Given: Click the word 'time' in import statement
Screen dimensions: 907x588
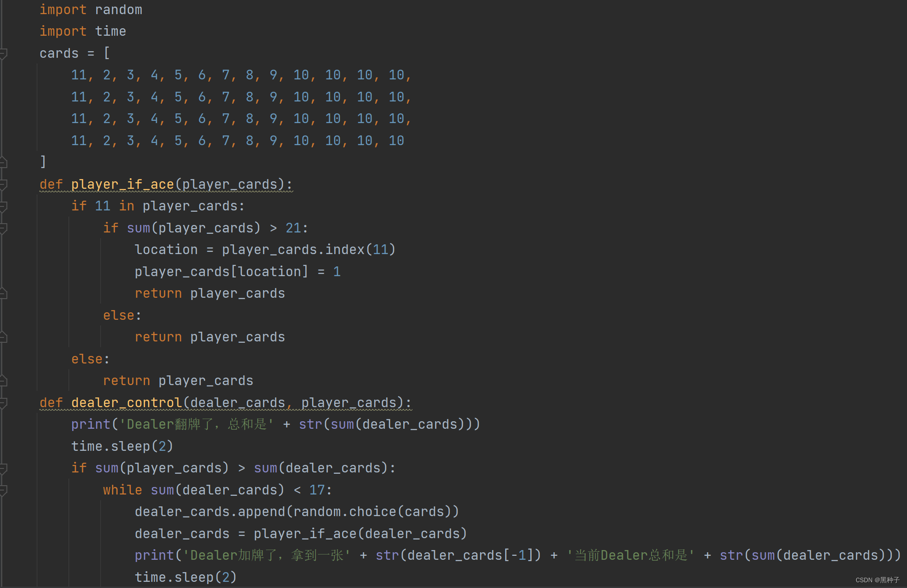Looking at the screenshot, I should (x=110, y=31).
